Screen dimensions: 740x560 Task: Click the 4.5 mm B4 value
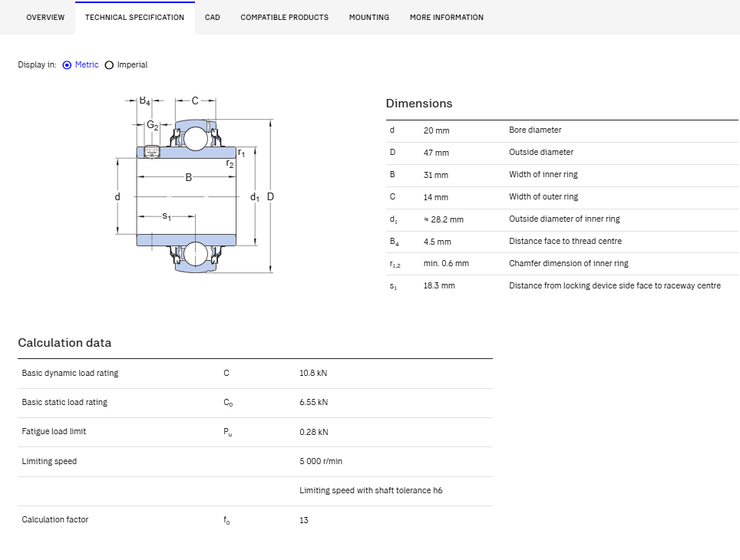[437, 242]
